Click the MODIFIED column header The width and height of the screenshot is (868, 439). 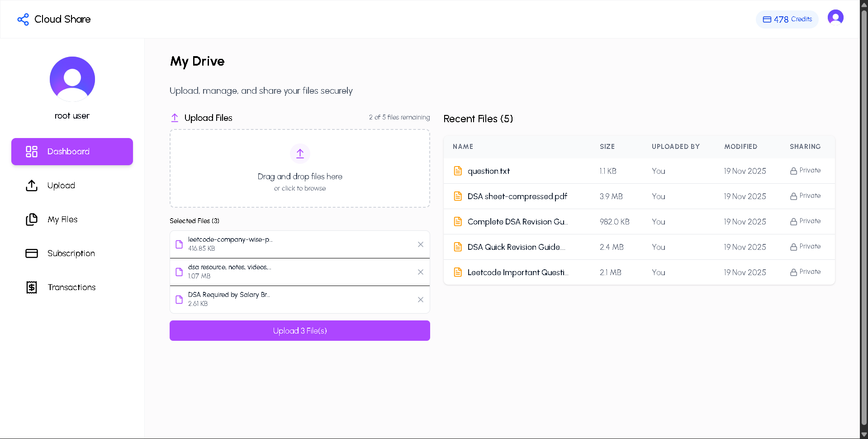tap(740, 147)
